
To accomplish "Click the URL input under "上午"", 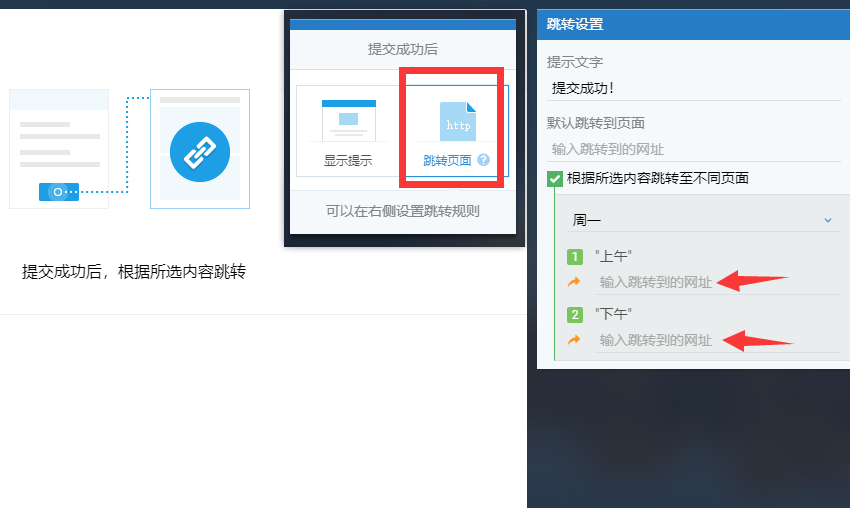I will click(718, 282).
